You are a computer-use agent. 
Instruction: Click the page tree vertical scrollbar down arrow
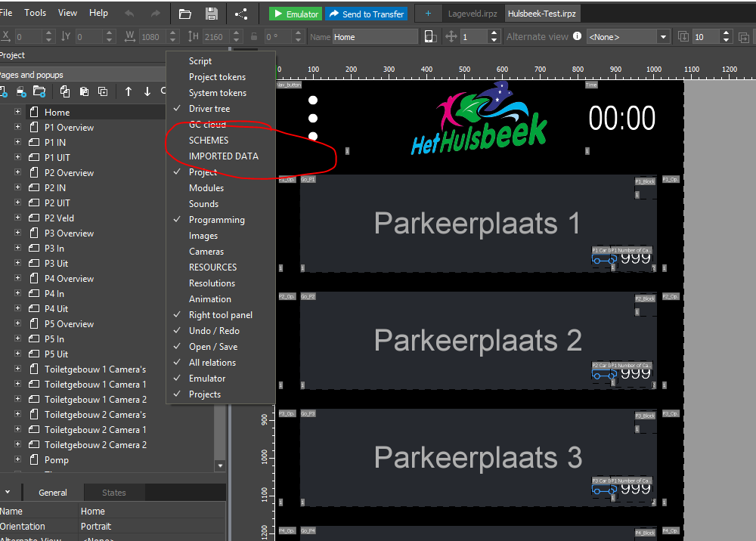[220, 465]
